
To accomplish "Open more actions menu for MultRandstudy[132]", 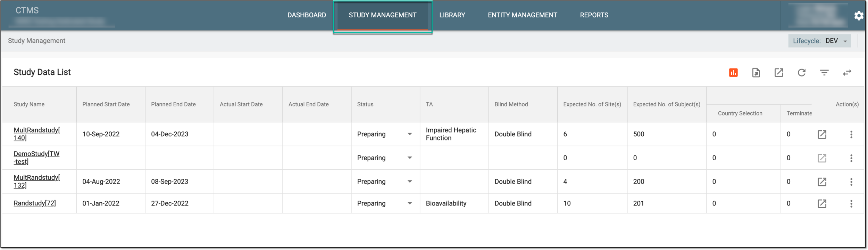I will (851, 182).
